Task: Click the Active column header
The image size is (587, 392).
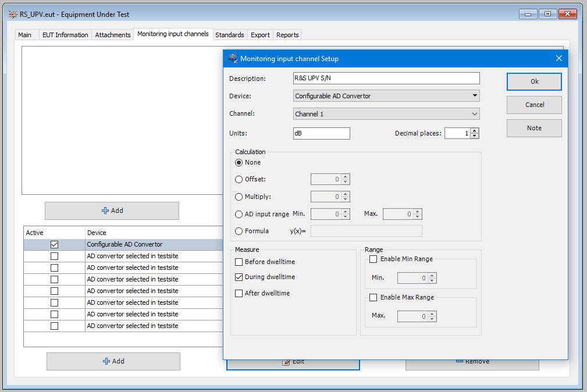Action: coord(54,233)
